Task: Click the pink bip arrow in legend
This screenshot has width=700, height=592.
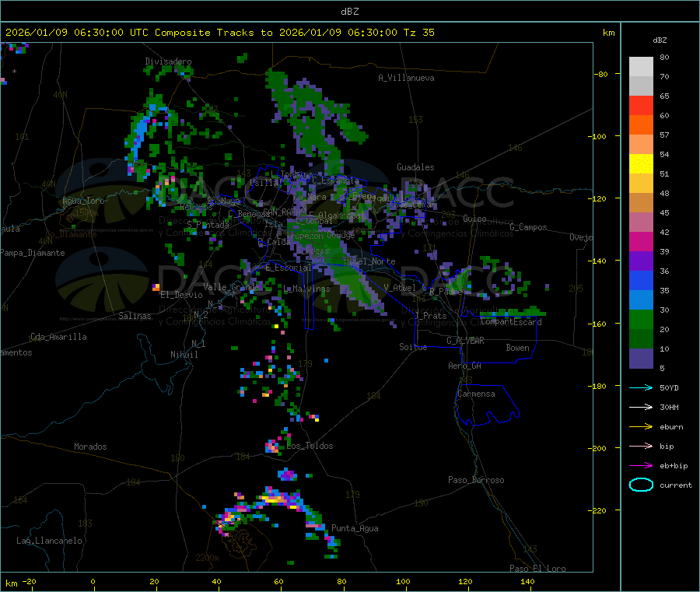Action: coord(641,446)
